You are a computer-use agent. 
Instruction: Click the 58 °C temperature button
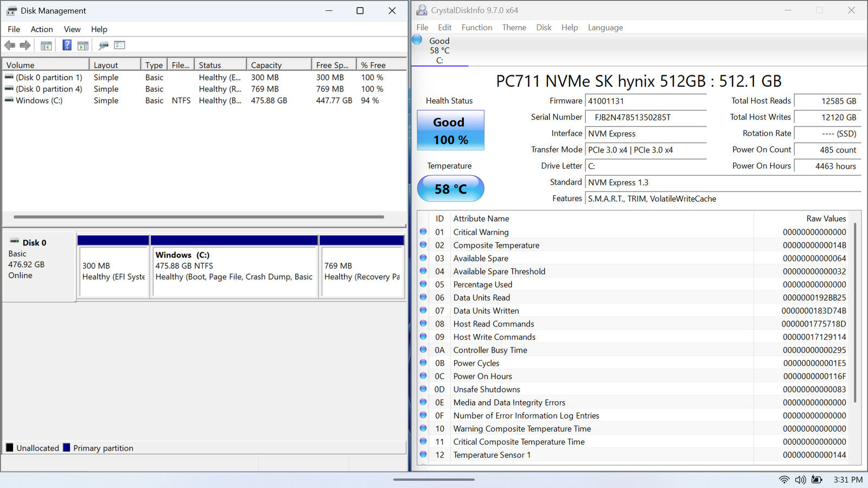tap(450, 189)
